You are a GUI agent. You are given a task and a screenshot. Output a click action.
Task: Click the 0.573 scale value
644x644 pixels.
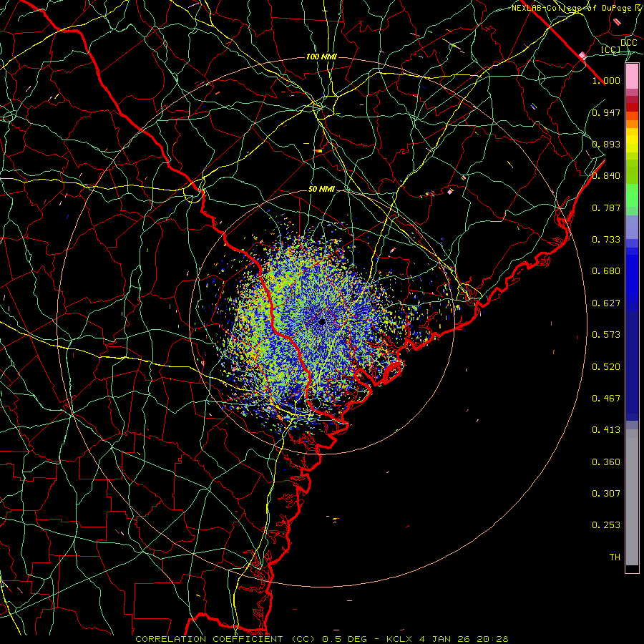[606, 335]
